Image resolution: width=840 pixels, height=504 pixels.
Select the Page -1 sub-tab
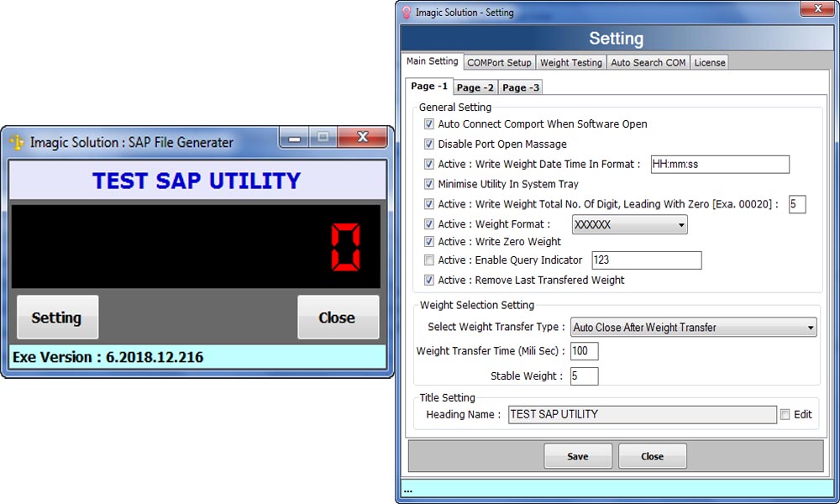(429, 87)
